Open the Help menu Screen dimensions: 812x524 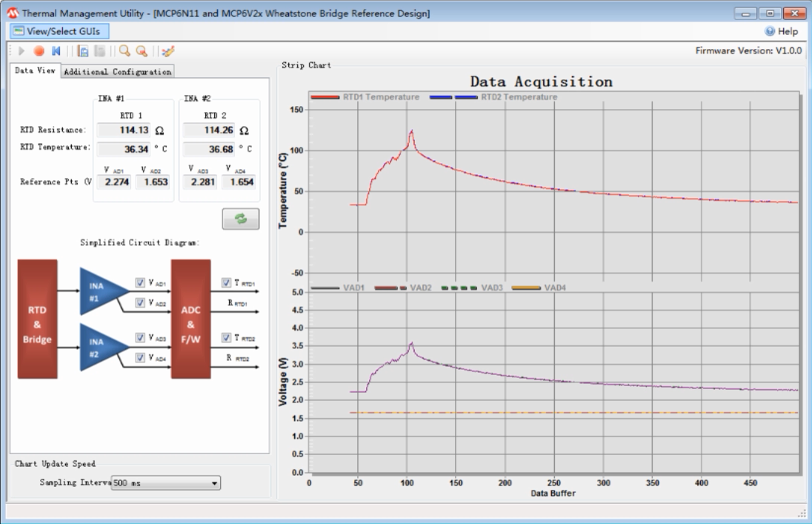[x=782, y=31]
